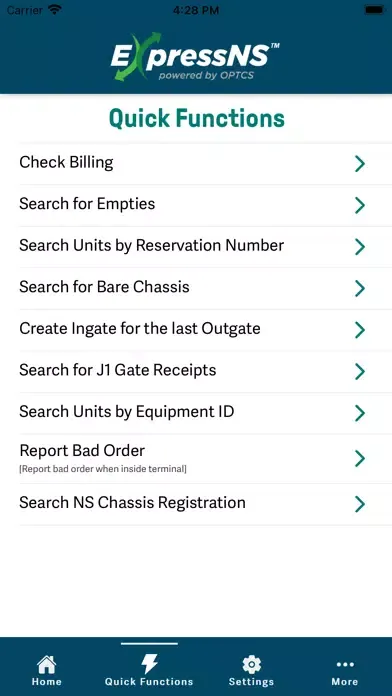Select Create Ingate for the last Outgate
This screenshot has width=392, height=696.
pos(196,330)
